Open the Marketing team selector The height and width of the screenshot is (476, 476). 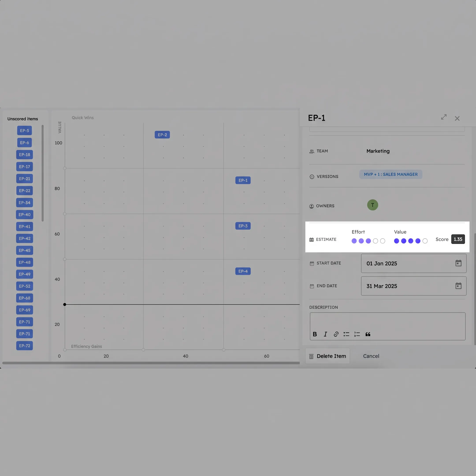click(x=378, y=151)
